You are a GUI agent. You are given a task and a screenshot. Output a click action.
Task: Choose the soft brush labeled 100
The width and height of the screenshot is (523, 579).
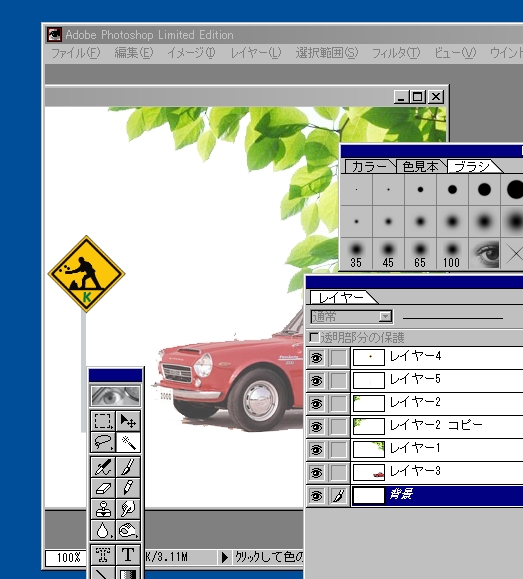click(452, 254)
